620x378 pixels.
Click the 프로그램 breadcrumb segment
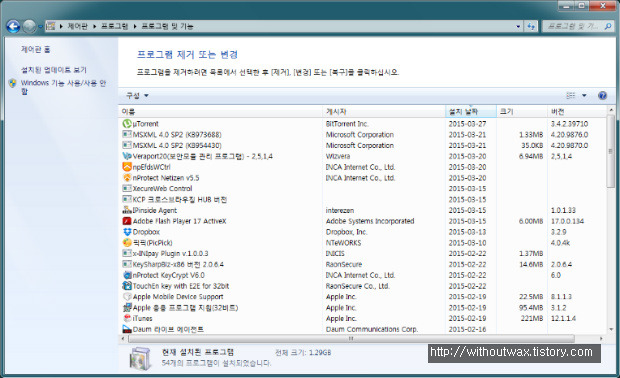pyautogui.click(x=115, y=26)
